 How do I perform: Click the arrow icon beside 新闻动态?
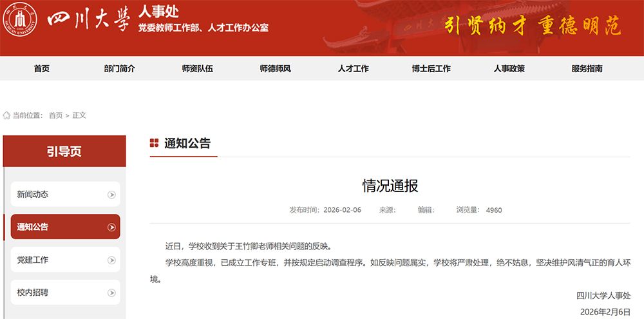[112, 195]
